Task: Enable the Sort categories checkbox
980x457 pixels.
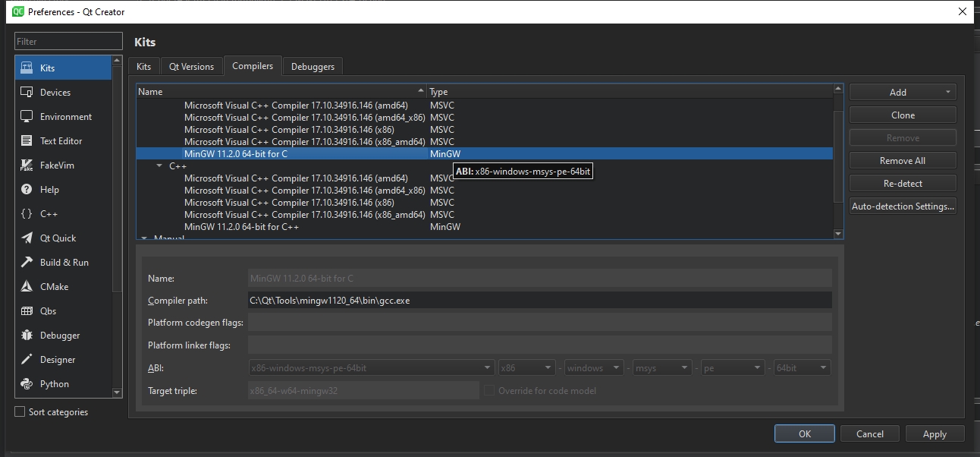Action: click(20, 412)
